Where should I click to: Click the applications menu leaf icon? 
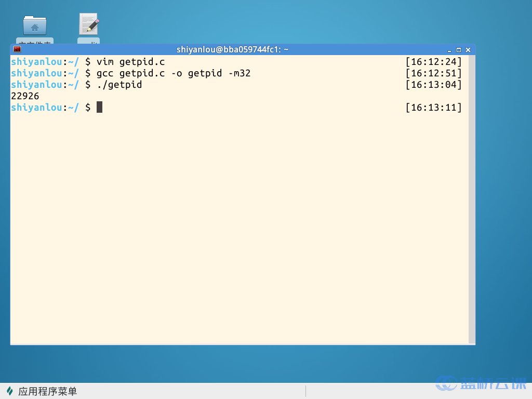(x=10, y=391)
